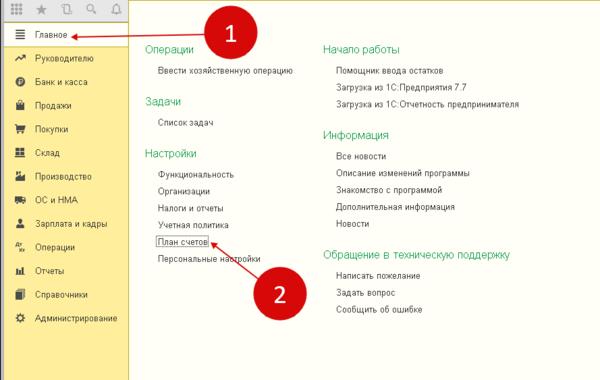Open Функциональность settings
The image size is (600, 380).
(x=196, y=175)
